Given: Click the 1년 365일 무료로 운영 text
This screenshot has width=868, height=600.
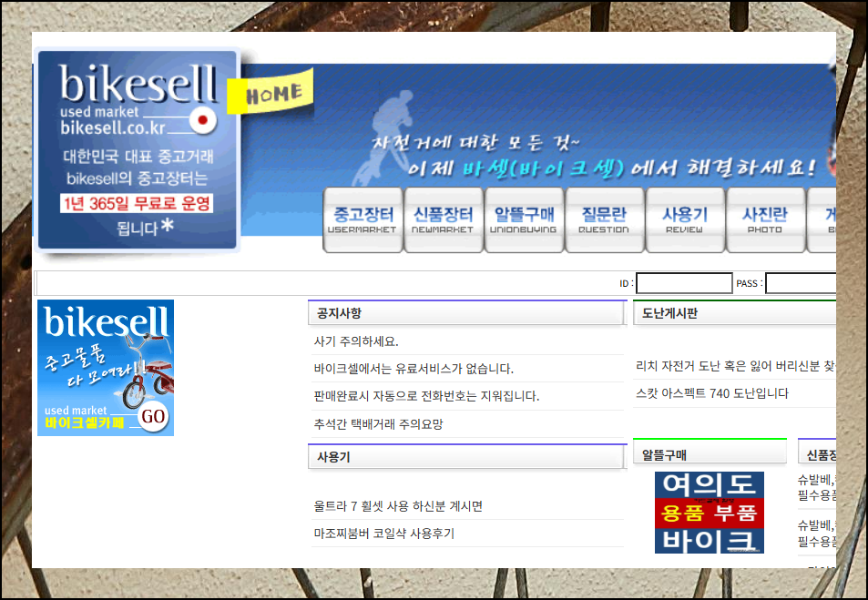Looking at the screenshot, I should tap(137, 203).
